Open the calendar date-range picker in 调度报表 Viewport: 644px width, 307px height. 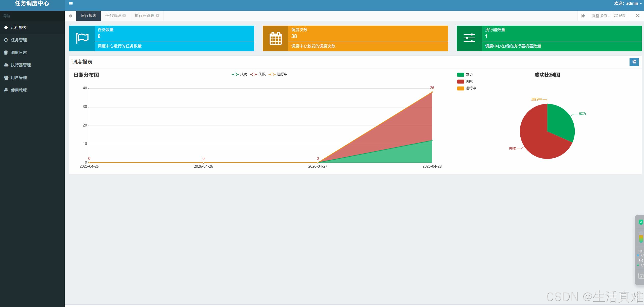tap(634, 62)
